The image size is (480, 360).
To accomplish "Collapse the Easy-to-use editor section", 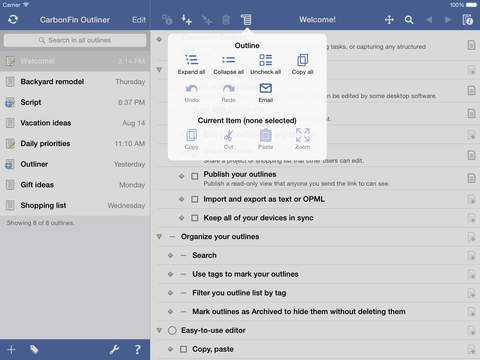I will coord(159,330).
